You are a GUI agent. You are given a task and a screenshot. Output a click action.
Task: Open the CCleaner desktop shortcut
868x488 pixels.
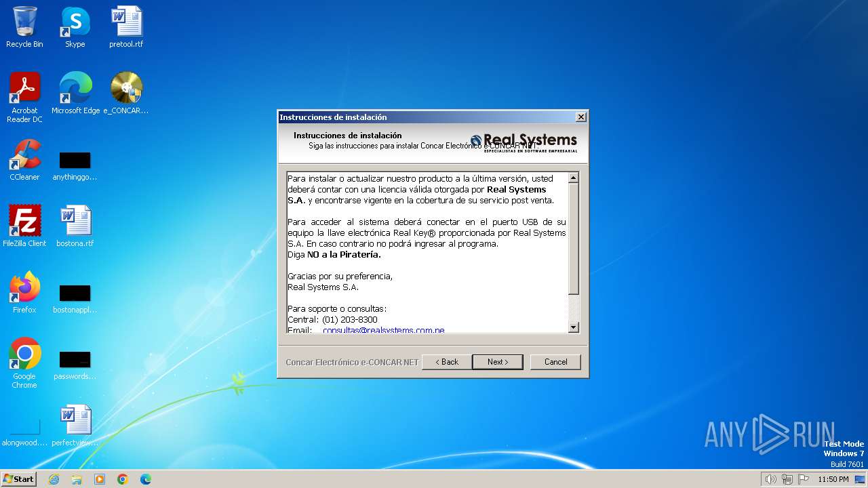pos(24,159)
